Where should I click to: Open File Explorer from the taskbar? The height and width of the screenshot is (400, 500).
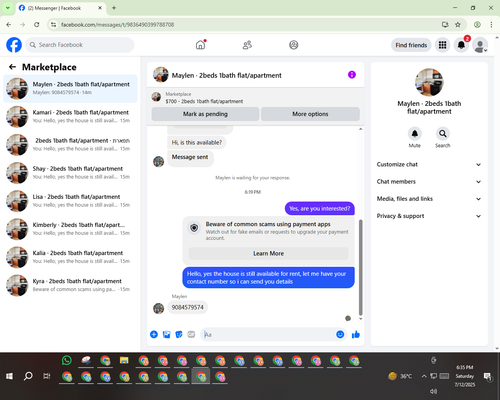pyautogui.click(x=124, y=360)
